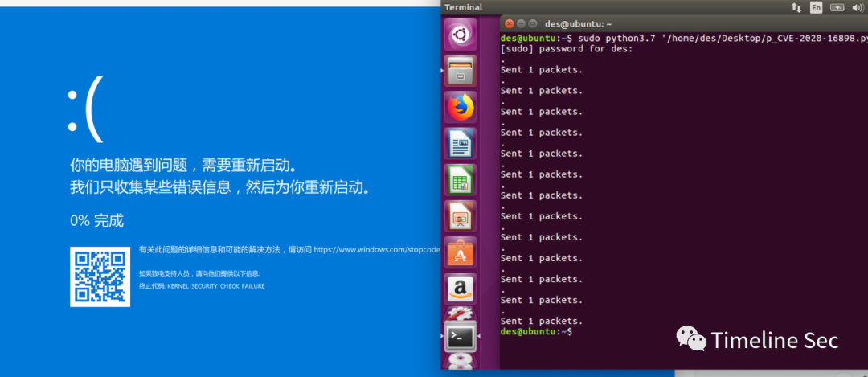Open the Amazon launcher icon
This screenshot has height=377, width=868.
click(461, 289)
